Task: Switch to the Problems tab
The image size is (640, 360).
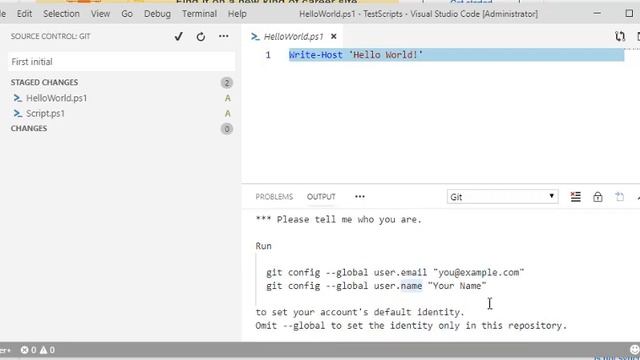Action: (274, 197)
